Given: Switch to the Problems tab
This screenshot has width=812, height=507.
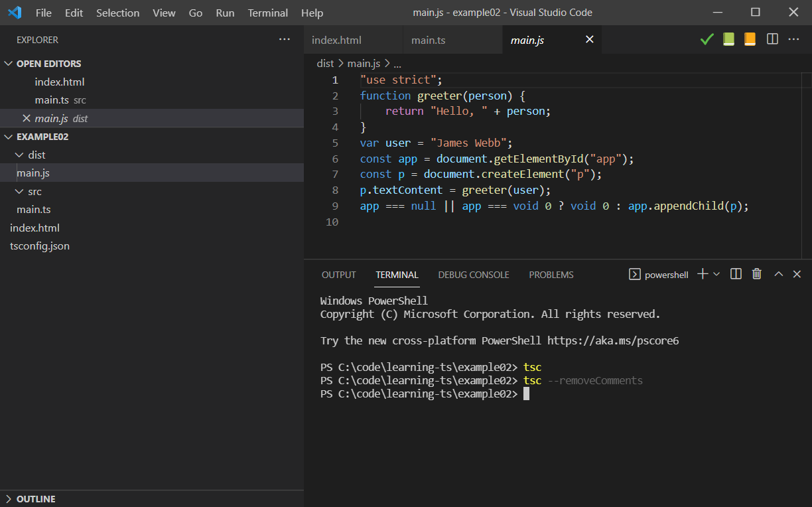Looking at the screenshot, I should [551, 275].
